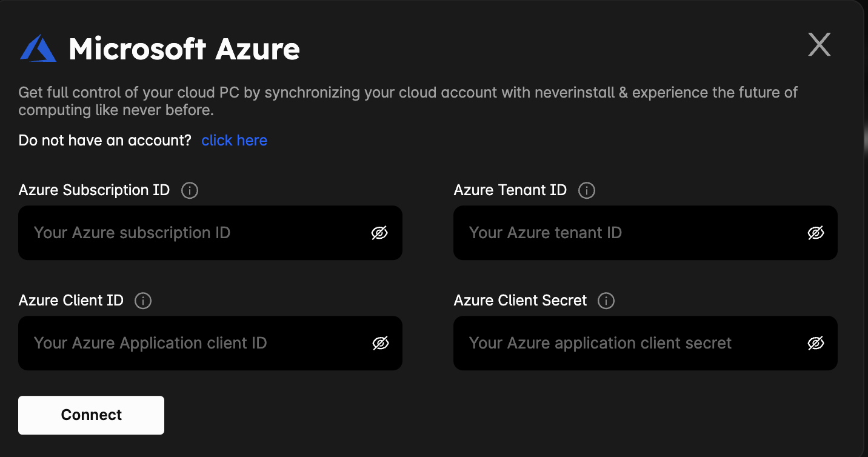
Task: Reveal the Azure client secret value
Action: [x=816, y=343]
